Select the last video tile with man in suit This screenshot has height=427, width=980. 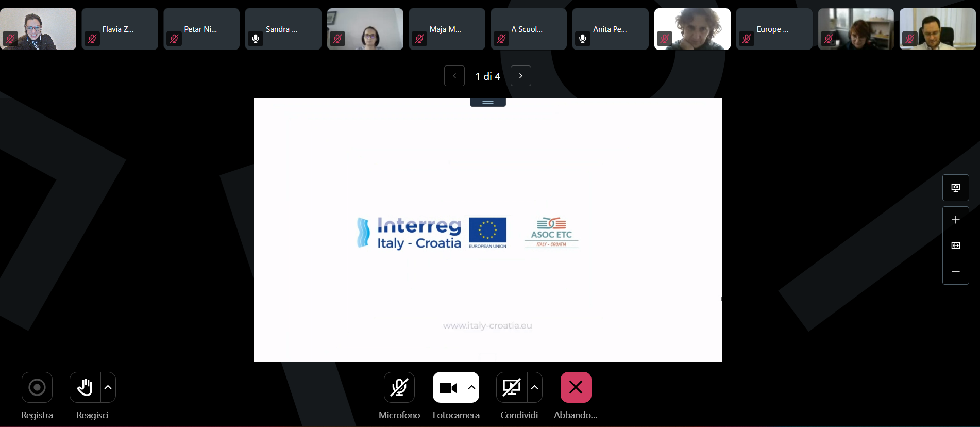[938, 29]
